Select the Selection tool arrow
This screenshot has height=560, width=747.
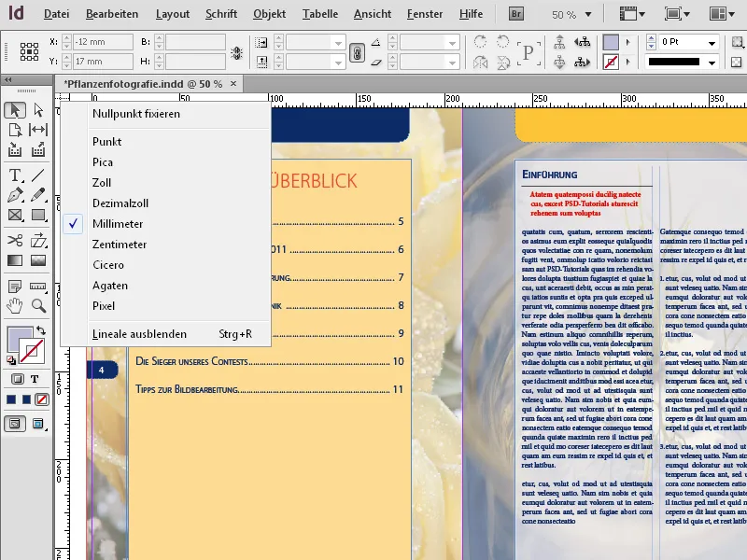click(x=15, y=110)
